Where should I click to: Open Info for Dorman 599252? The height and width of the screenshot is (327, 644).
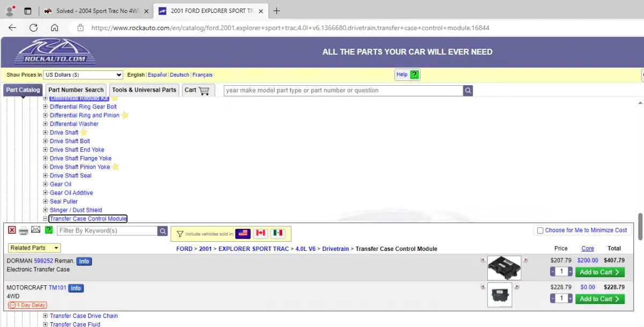pos(84,261)
